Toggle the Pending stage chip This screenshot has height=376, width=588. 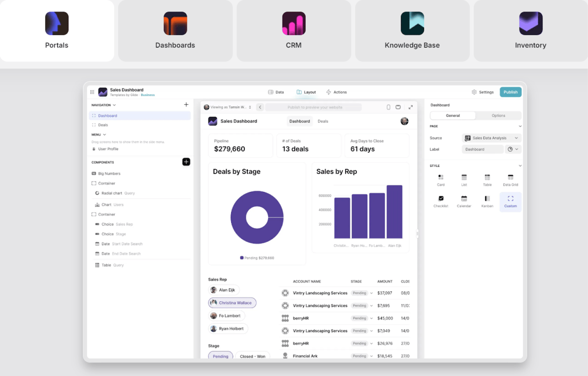(x=220, y=356)
